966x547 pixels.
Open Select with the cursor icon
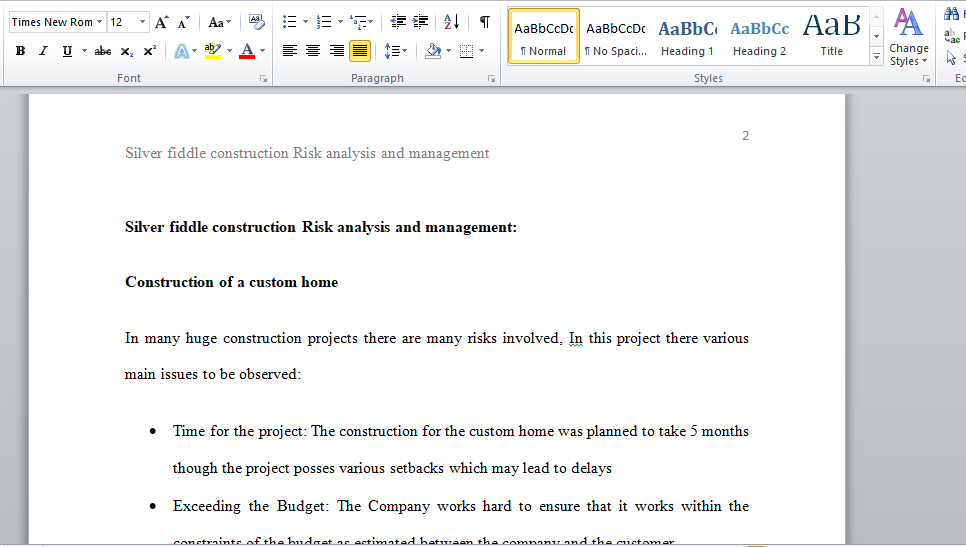click(952, 58)
